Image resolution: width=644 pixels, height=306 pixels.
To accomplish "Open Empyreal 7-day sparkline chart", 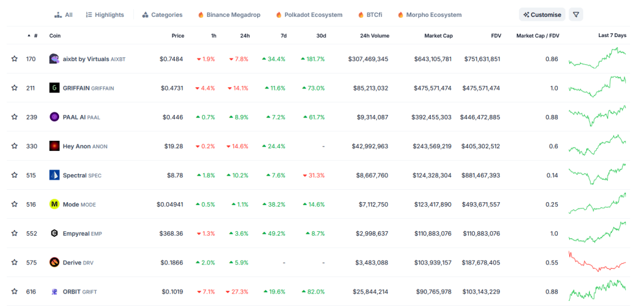I will coord(597,232).
